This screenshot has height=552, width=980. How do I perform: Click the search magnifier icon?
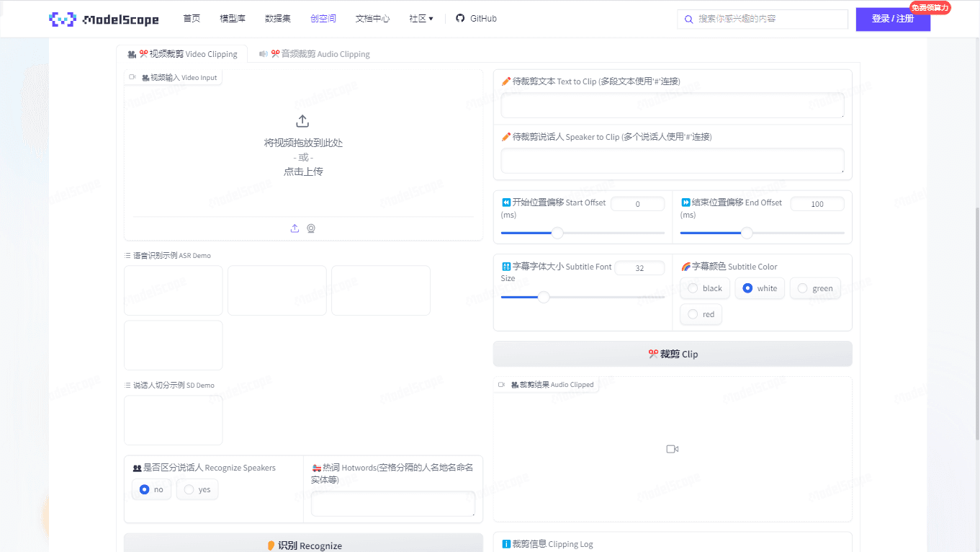689,19
